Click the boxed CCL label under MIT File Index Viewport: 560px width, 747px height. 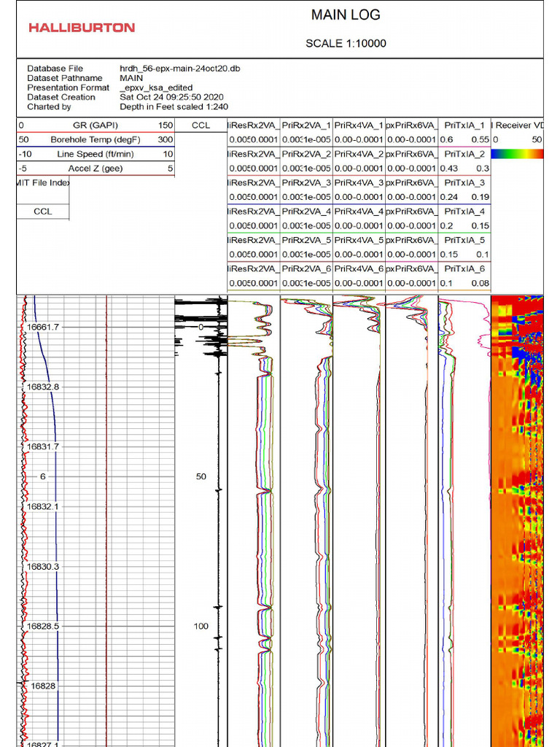tap(43, 212)
